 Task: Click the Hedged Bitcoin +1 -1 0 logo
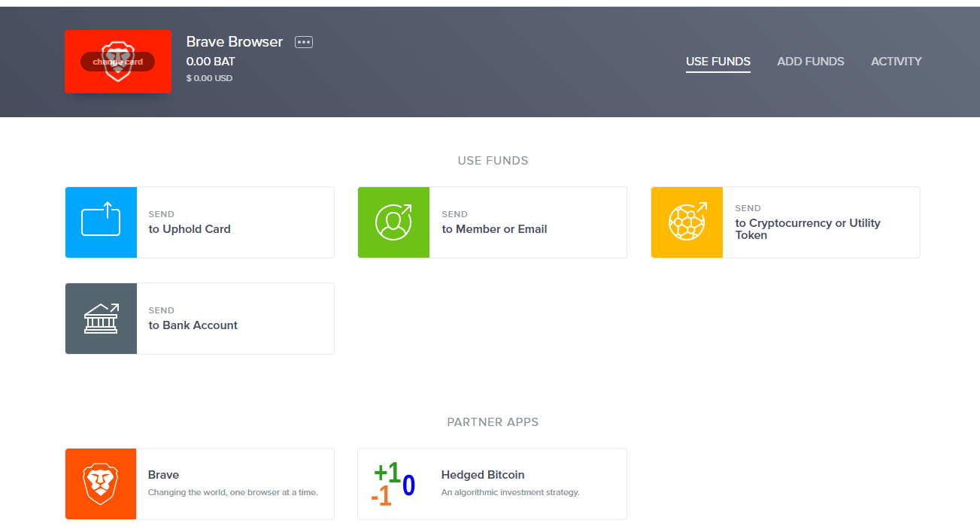point(393,484)
